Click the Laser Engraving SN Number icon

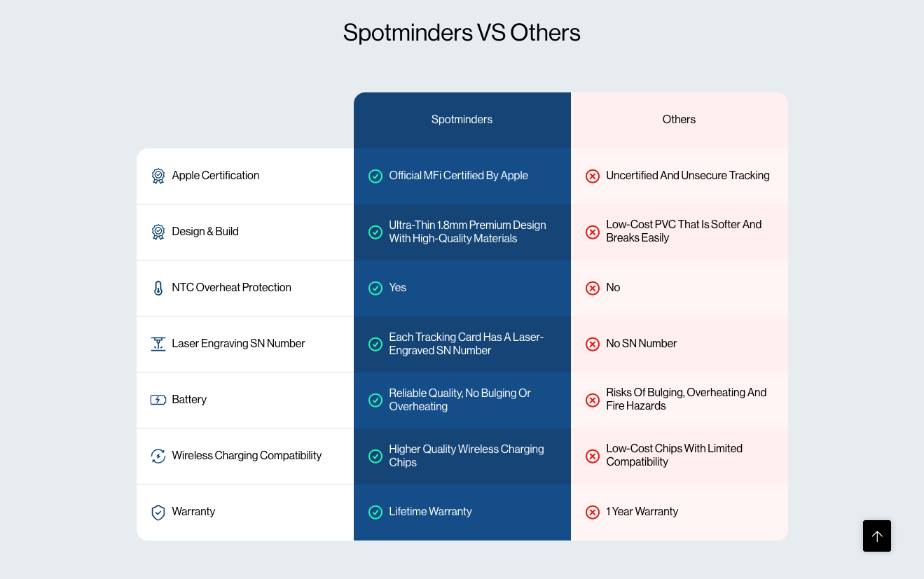click(x=158, y=344)
